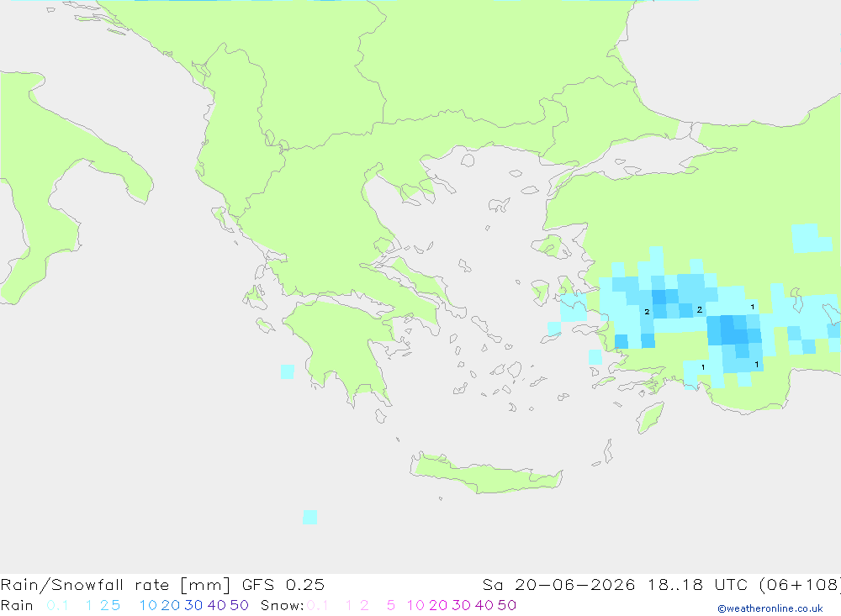
Task: Click the Snow legend value 5
Action: 391,605
